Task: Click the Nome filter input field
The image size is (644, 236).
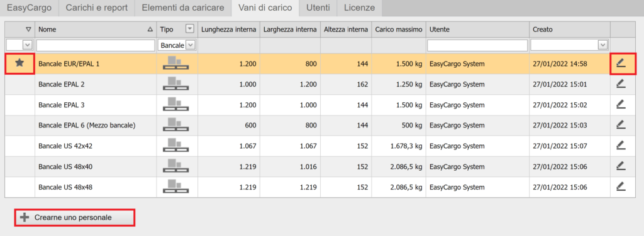Action: [x=96, y=45]
